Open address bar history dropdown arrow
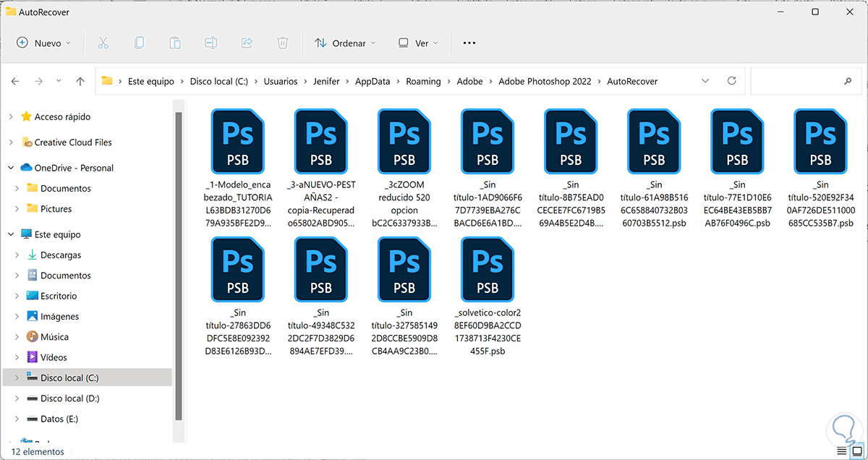 pos(705,81)
